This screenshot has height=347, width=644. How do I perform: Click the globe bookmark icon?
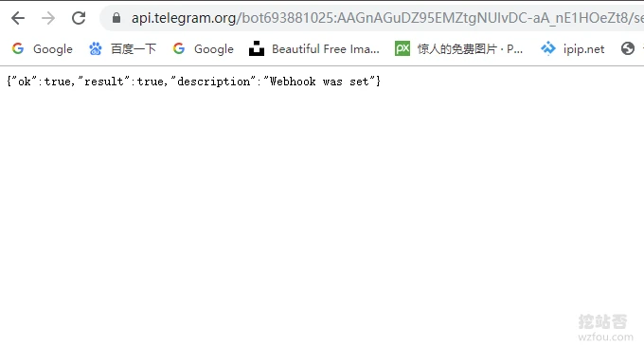628,48
